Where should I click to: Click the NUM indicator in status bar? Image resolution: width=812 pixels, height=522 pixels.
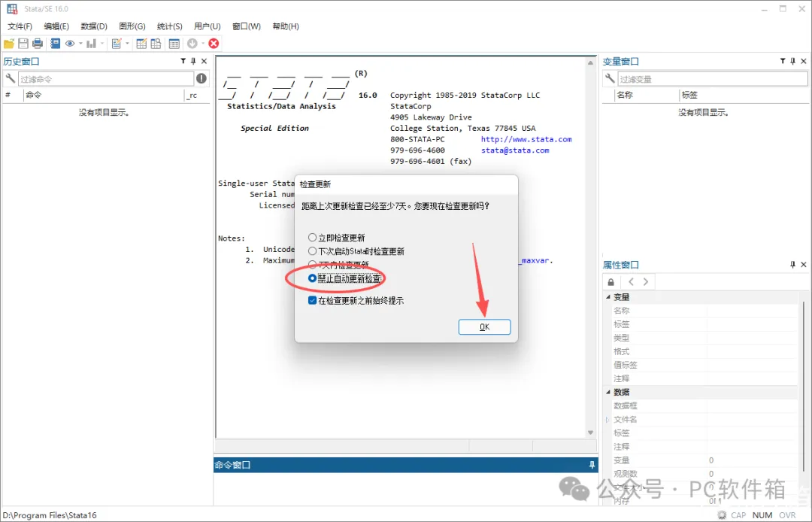pos(762,515)
